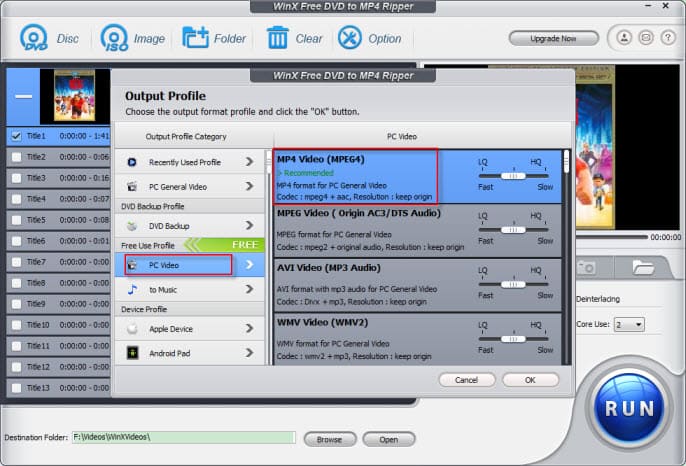This screenshot has height=466, width=686.
Task: Select to Music category
Action: click(190, 289)
